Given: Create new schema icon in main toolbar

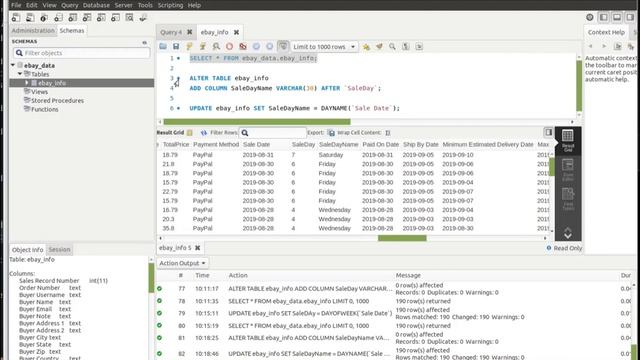Looking at the screenshot, I should tap(58, 18).
